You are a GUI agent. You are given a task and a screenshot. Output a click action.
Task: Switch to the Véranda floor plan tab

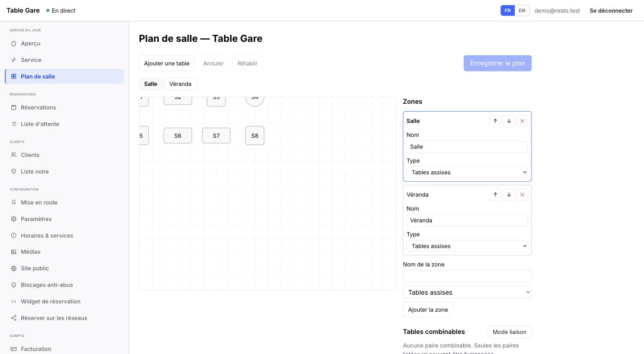(180, 84)
